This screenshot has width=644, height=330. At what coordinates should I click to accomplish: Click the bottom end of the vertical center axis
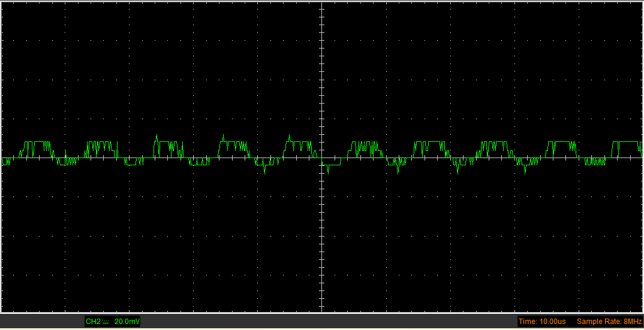coord(322,310)
